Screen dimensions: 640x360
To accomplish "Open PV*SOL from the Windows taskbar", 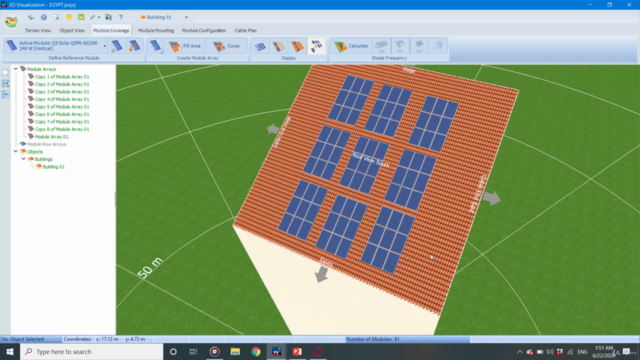I will click(x=276, y=351).
